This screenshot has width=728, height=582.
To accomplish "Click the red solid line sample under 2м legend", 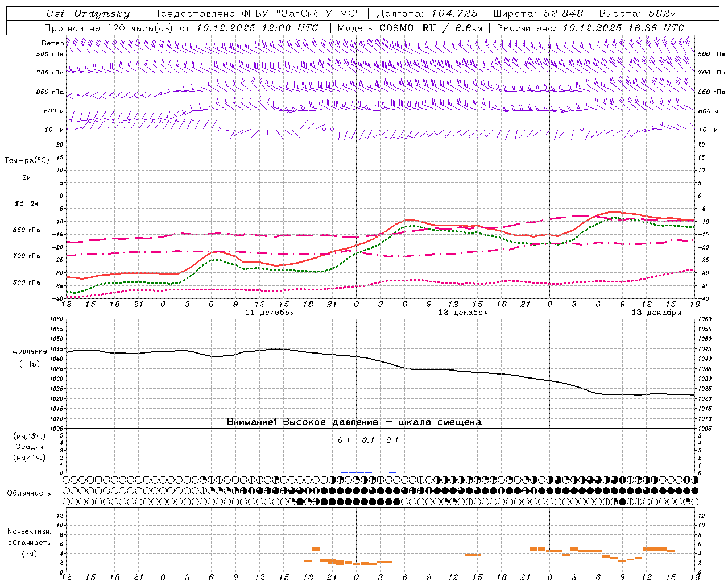I will [26, 184].
